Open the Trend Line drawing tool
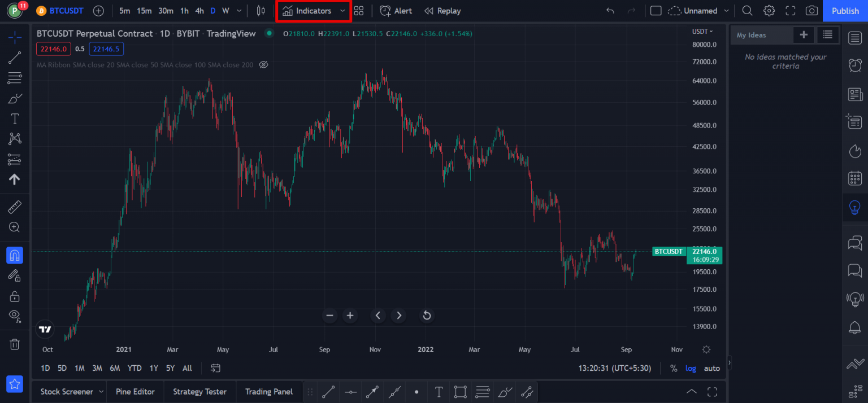868x403 pixels. (x=14, y=57)
